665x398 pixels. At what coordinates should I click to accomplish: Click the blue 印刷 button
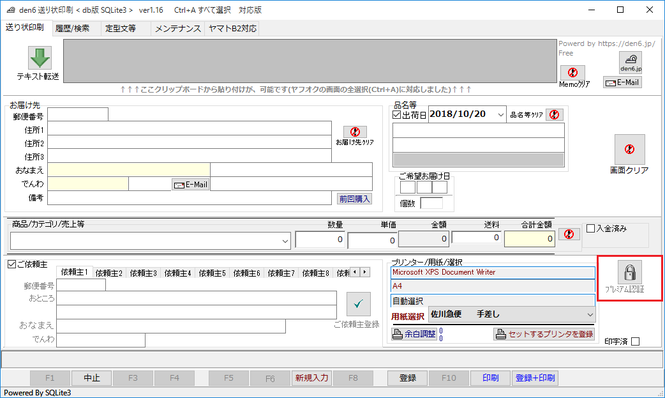[490, 378]
